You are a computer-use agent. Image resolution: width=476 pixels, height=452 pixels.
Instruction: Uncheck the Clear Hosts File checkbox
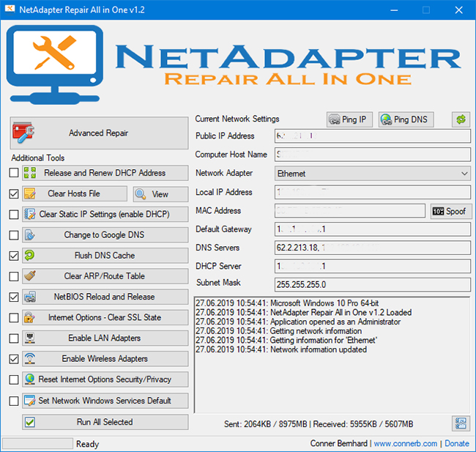[14, 193]
